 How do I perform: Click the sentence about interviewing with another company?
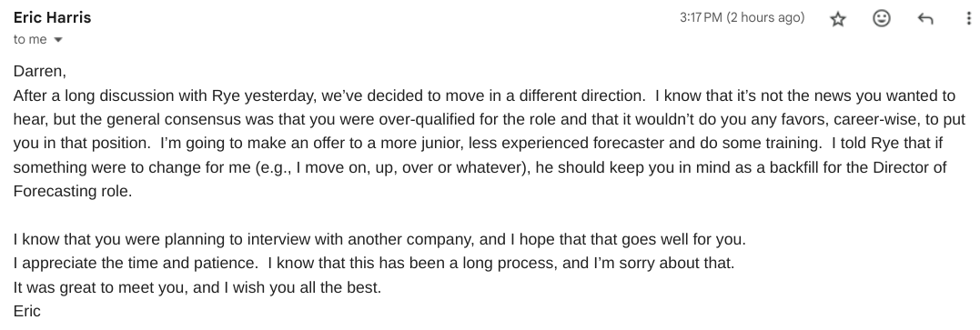pyautogui.click(x=379, y=239)
